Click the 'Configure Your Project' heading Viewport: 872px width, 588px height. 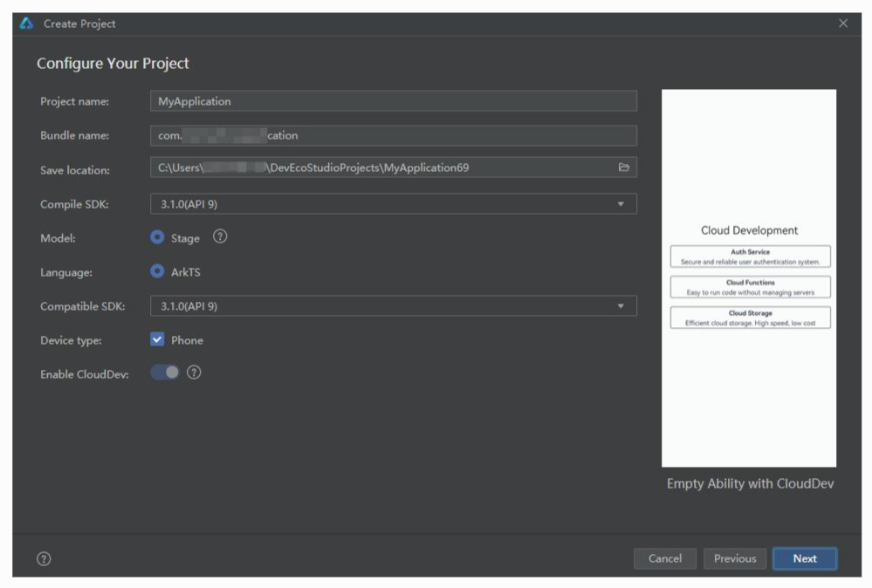point(113,64)
